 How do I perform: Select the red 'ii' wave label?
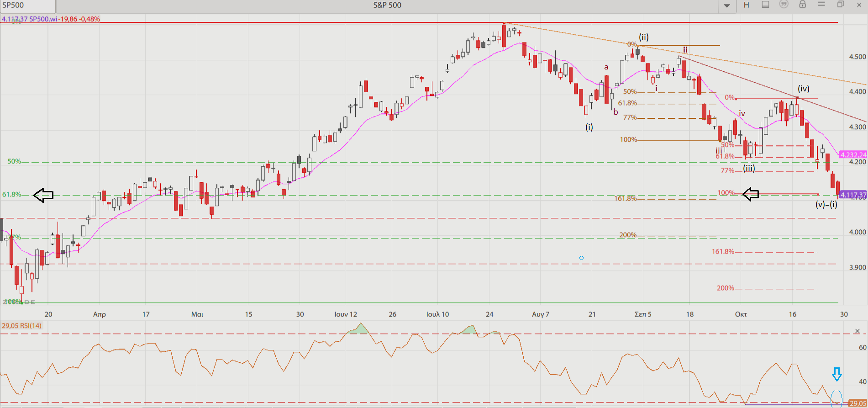point(685,49)
